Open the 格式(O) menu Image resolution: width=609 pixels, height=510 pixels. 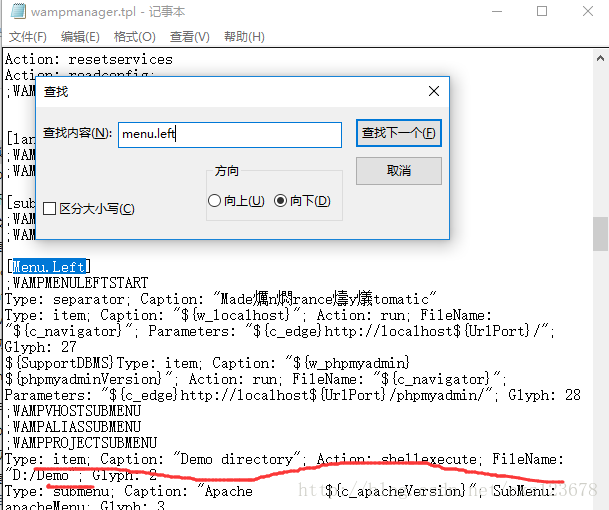(x=134, y=37)
